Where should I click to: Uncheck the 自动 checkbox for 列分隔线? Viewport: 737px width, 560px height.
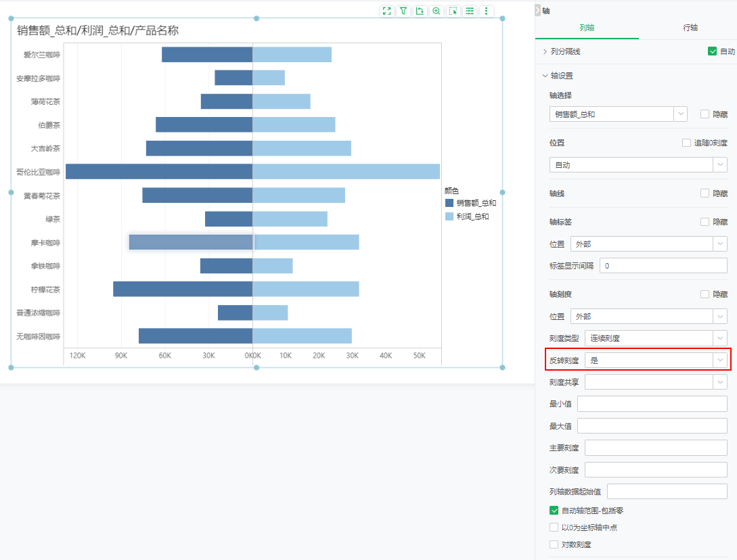(712, 51)
